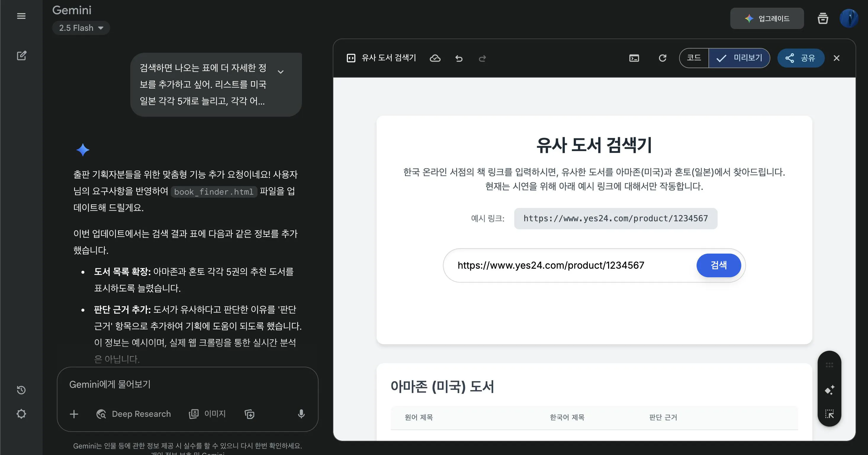
Task: Undo the last Canvas edit
Action: (x=459, y=58)
